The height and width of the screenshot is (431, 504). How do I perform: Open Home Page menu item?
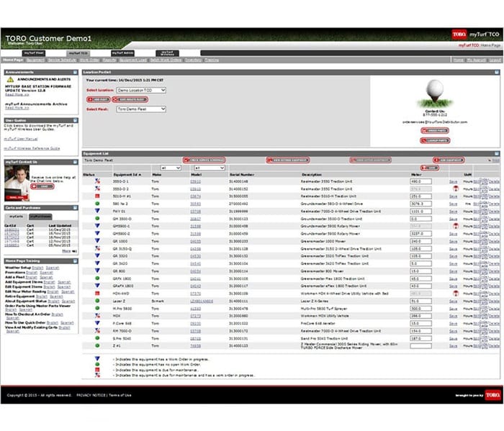point(13,60)
